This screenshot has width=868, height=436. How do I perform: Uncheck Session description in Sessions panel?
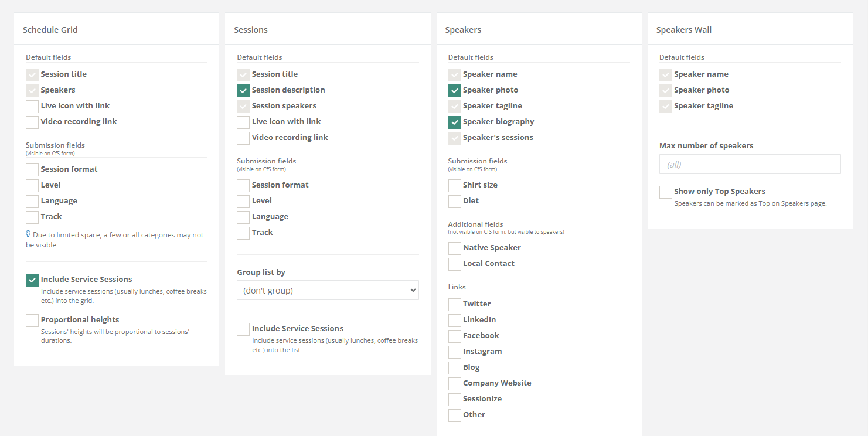click(243, 90)
